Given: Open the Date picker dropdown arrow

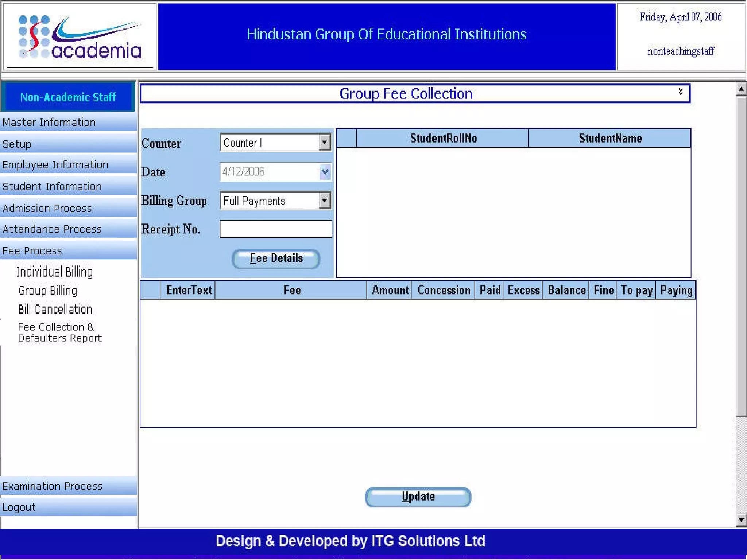Looking at the screenshot, I should [325, 172].
